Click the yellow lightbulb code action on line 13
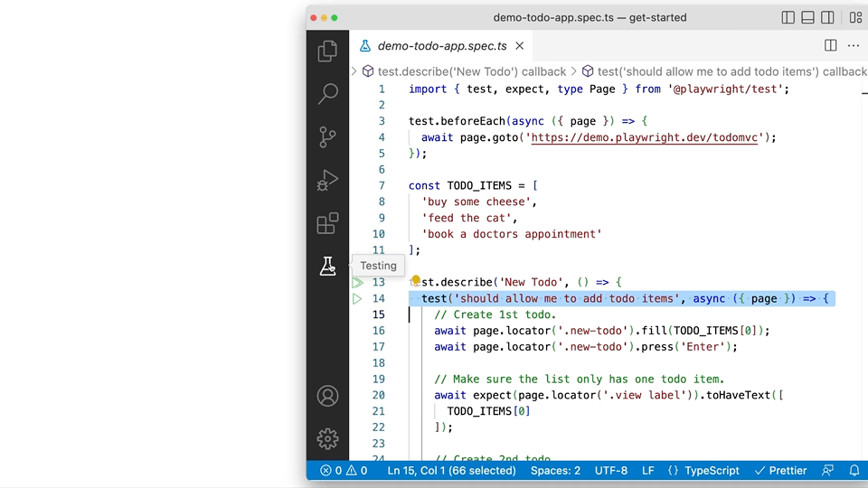The width and height of the screenshot is (868, 488). click(416, 280)
